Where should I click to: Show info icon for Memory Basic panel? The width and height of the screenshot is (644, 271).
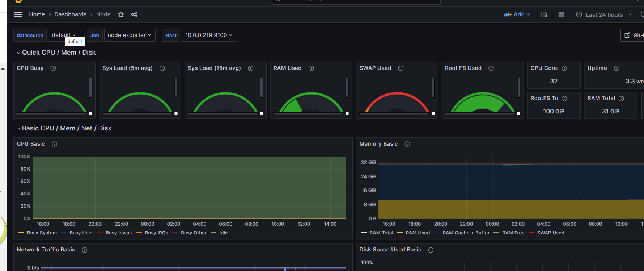pos(407,144)
